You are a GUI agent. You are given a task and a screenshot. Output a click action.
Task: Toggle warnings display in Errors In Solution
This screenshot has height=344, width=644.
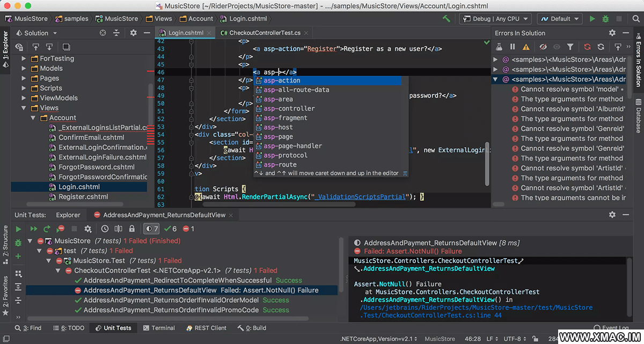526,47
